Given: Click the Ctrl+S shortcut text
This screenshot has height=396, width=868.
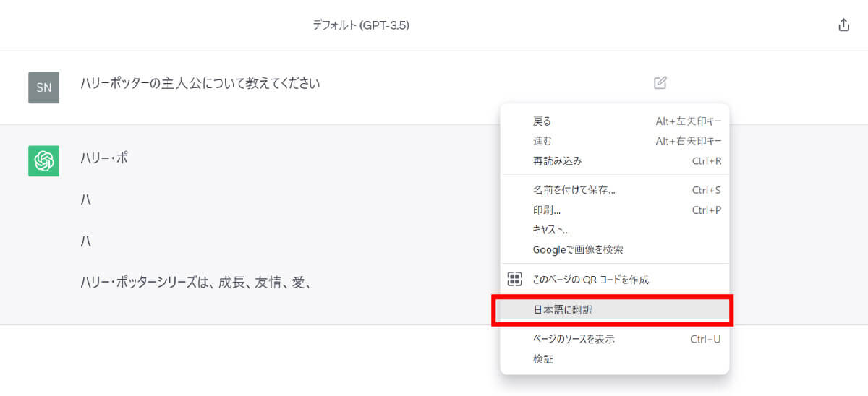Looking at the screenshot, I should pyautogui.click(x=707, y=190).
